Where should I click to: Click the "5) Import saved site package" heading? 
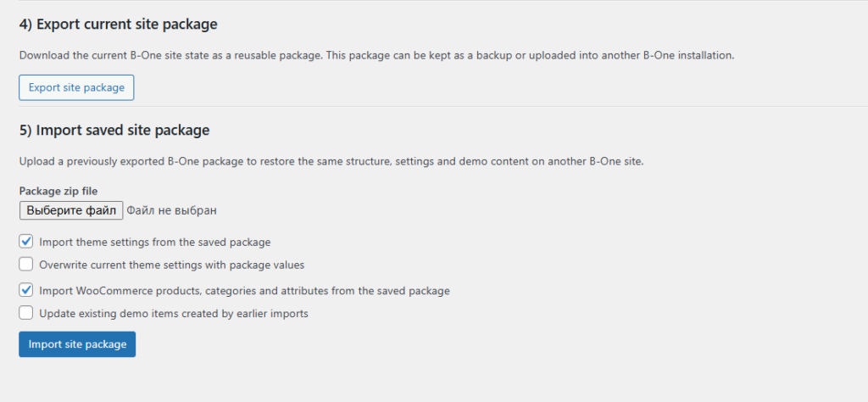[114, 130]
